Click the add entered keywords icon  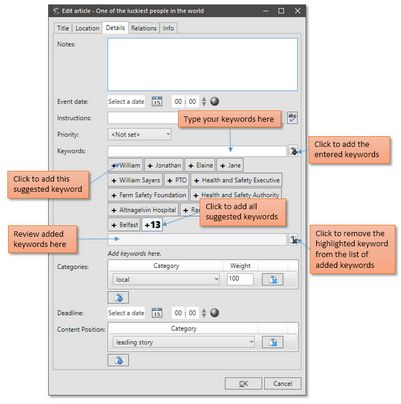(x=293, y=151)
